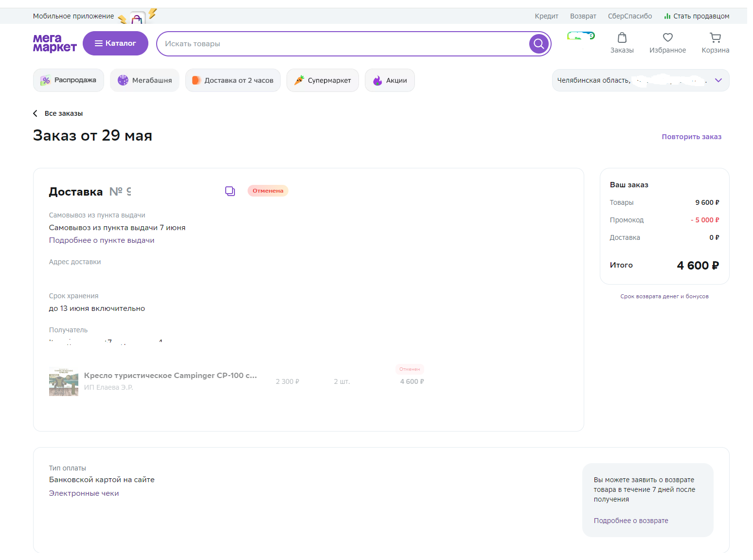Go back to Все заказы

[58, 113]
